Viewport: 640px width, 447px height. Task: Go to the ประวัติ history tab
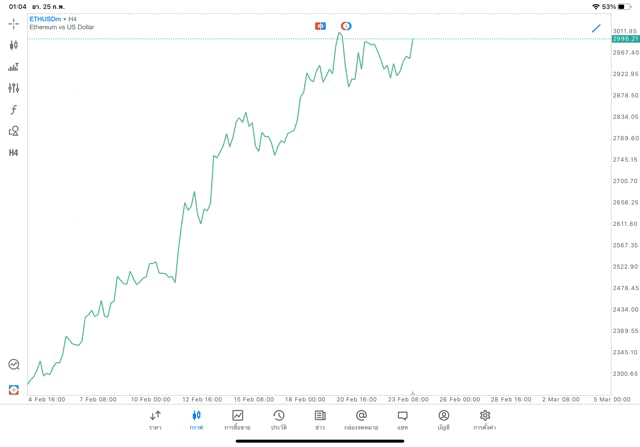tap(279, 420)
